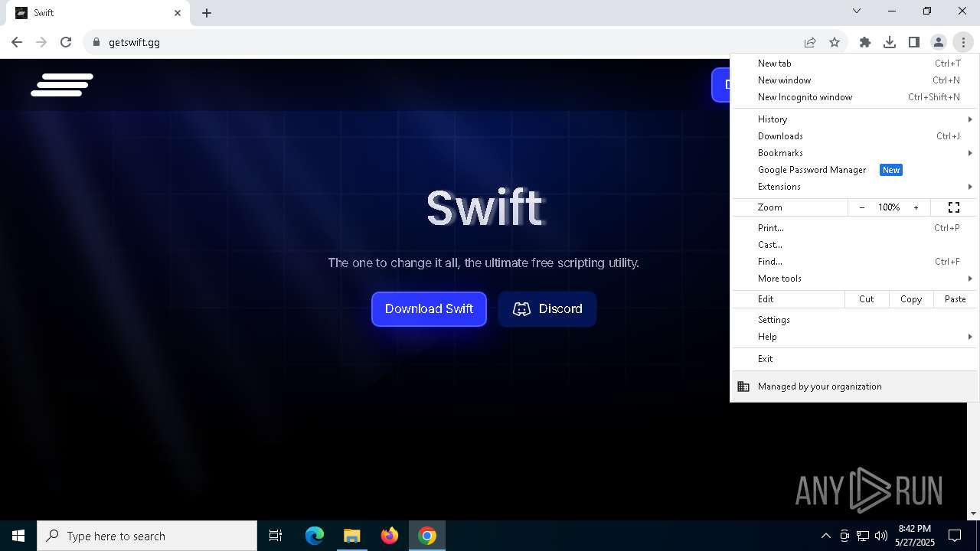Screen dimensions: 980x551
Task: Click the zoom in plus button
Action: tap(916, 207)
